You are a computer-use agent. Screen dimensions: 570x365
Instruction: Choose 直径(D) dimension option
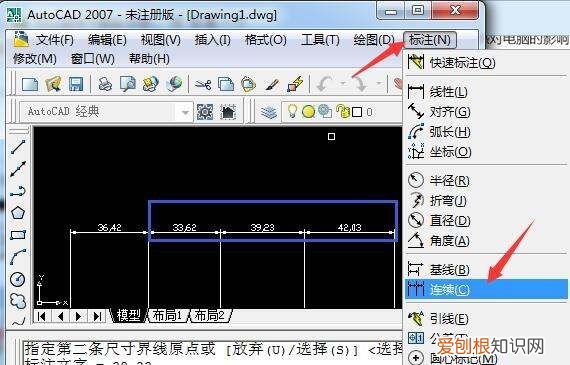[486, 220]
